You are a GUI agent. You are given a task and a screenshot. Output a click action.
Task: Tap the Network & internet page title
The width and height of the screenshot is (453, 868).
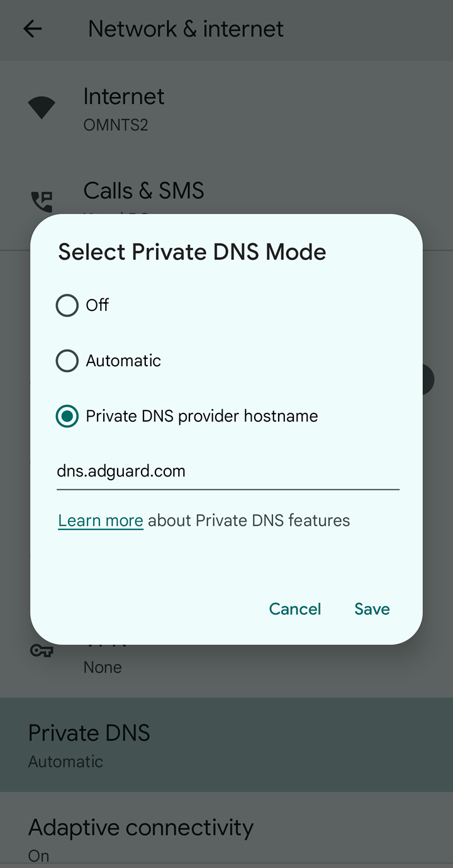point(186,29)
